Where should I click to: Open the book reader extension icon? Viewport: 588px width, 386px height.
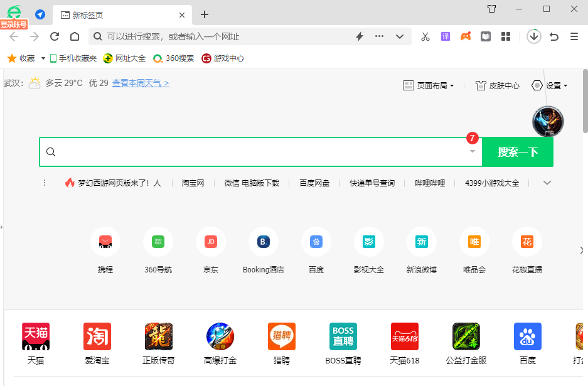tap(486, 36)
